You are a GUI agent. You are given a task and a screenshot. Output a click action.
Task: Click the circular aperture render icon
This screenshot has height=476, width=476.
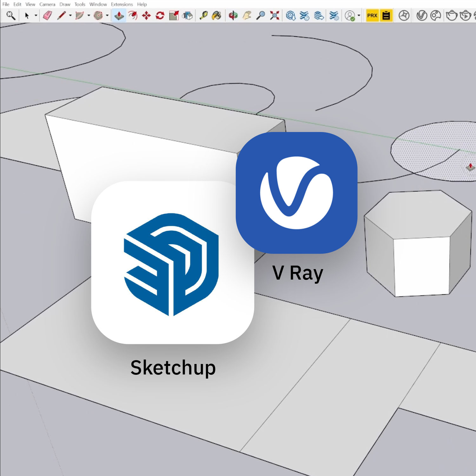[404, 16]
